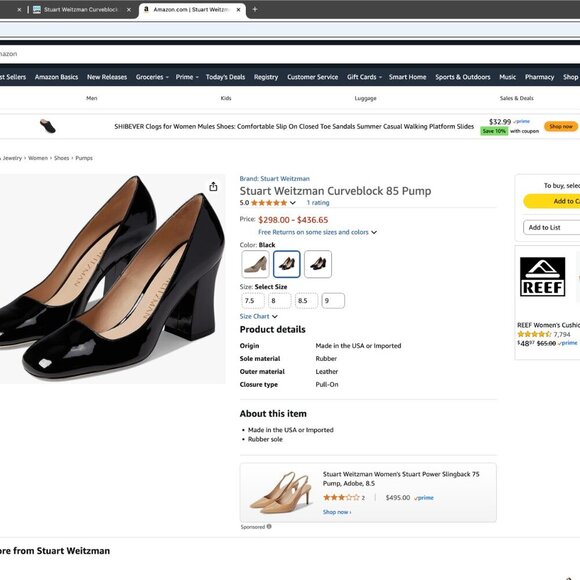Viewport: 580px width, 580px height.
Task: Click the Add to Cart button
Action: point(553,201)
